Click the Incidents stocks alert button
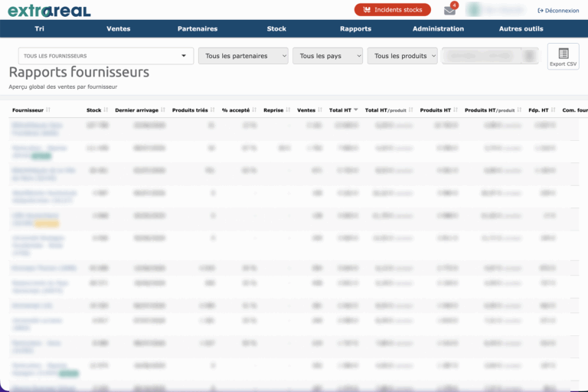Viewport: 588px width, 392px height. click(x=392, y=10)
